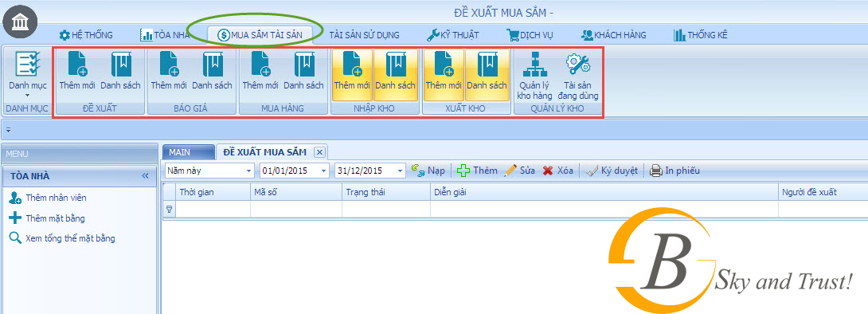
Task: Open quick access toolbar customize arrow
Action: click(x=8, y=131)
